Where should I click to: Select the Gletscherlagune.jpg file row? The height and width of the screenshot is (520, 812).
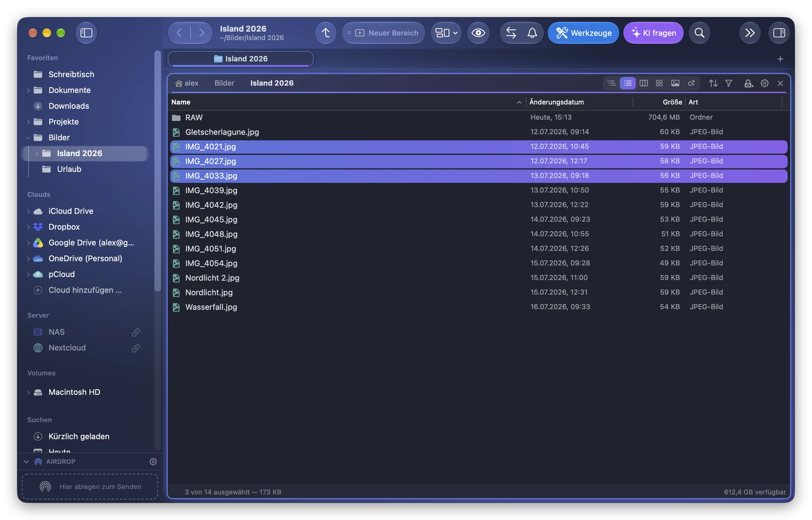[x=479, y=132]
